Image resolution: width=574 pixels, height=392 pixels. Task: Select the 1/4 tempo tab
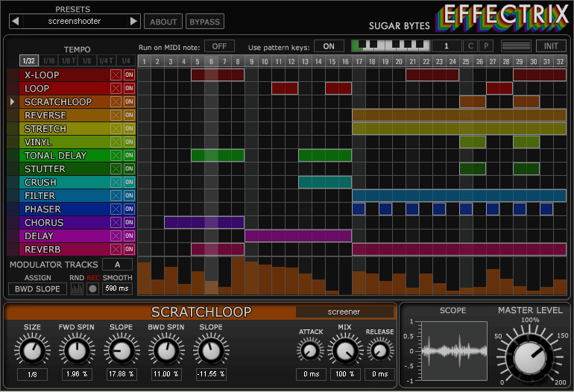point(125,61)
